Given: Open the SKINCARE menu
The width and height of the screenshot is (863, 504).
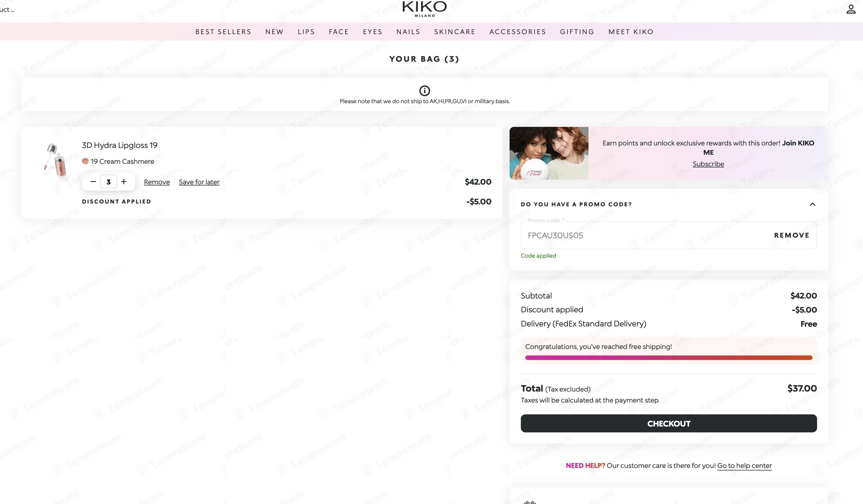Looking at the screenshot, I should 455,32.
